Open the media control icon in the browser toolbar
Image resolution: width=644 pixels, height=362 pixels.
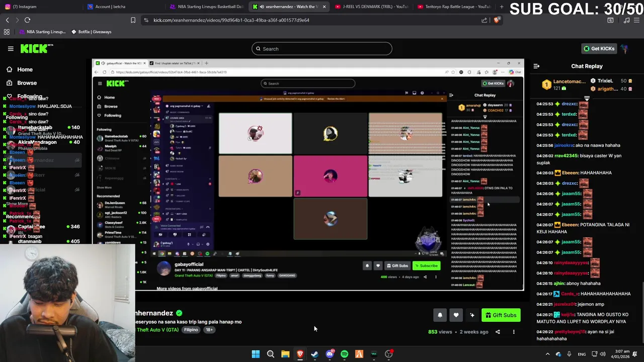coord(626,20)
